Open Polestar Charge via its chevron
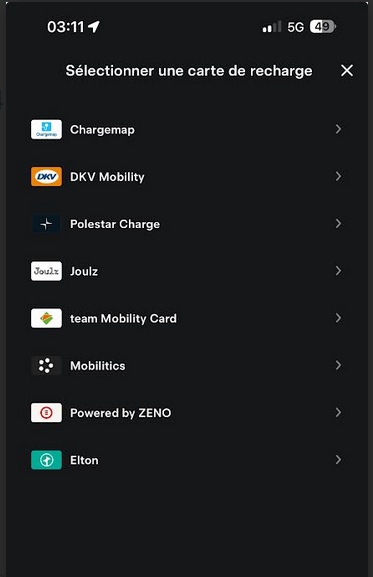373x577 pixels. (x=338, y=224)
